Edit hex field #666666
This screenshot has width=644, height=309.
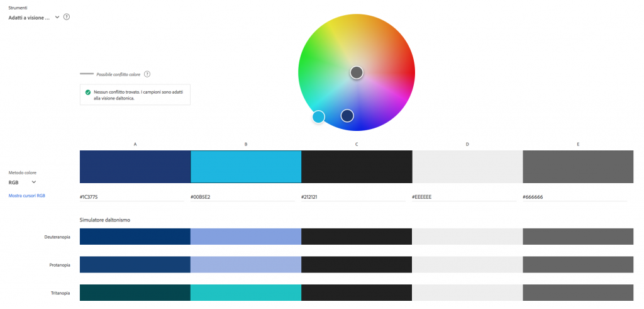[x=574, y=197]
